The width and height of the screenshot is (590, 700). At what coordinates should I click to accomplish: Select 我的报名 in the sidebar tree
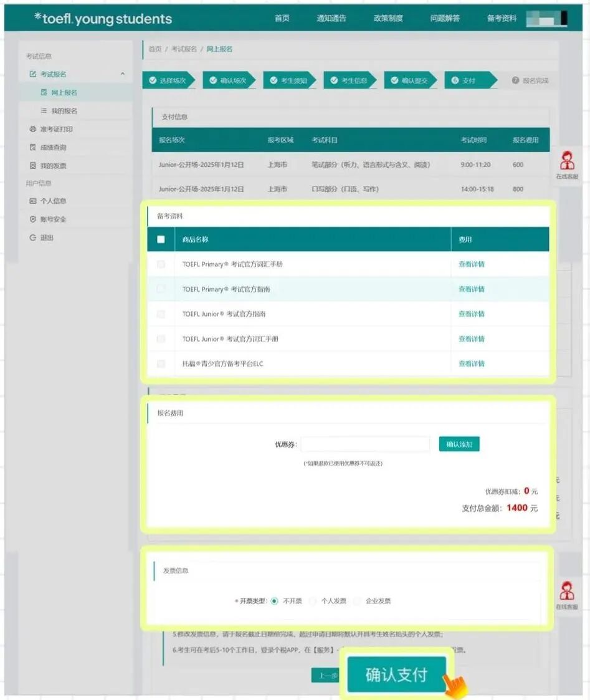click(x=64, y=111)
